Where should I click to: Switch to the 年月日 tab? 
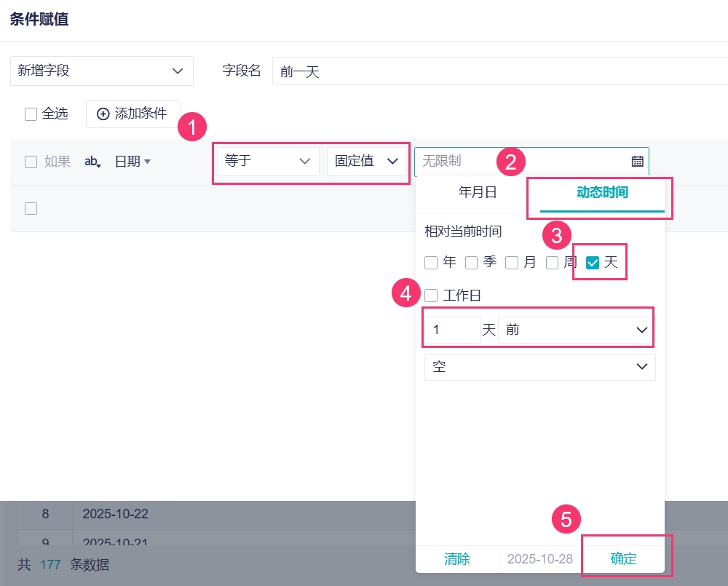[x=478, y=192]
